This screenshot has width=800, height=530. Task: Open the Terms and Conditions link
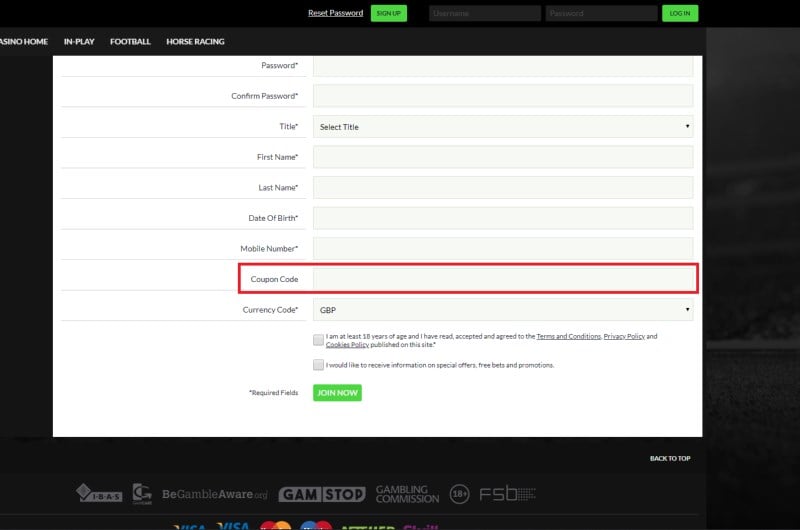click(x=568, y=337)
